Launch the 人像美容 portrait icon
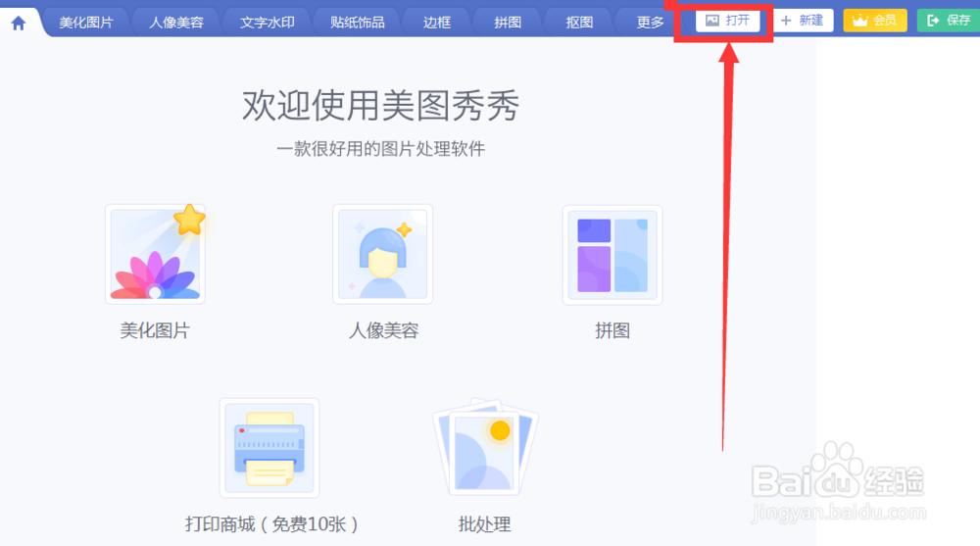Viewport: 980px width, 546px height. tap(382, 254)
